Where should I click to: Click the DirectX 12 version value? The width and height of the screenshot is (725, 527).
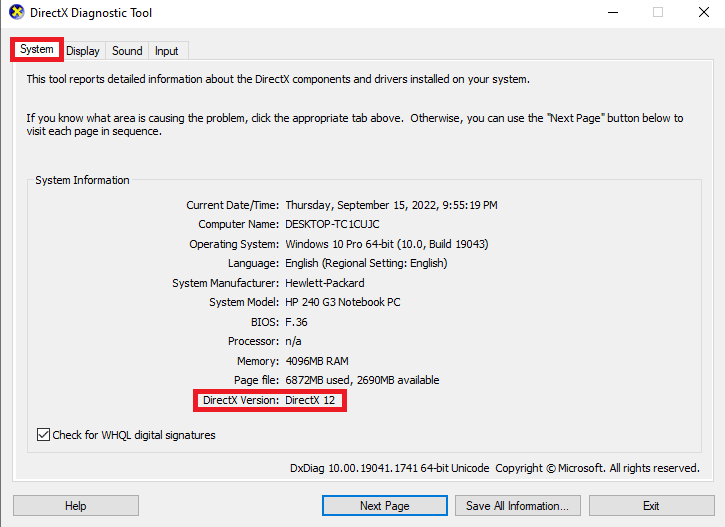310,400
